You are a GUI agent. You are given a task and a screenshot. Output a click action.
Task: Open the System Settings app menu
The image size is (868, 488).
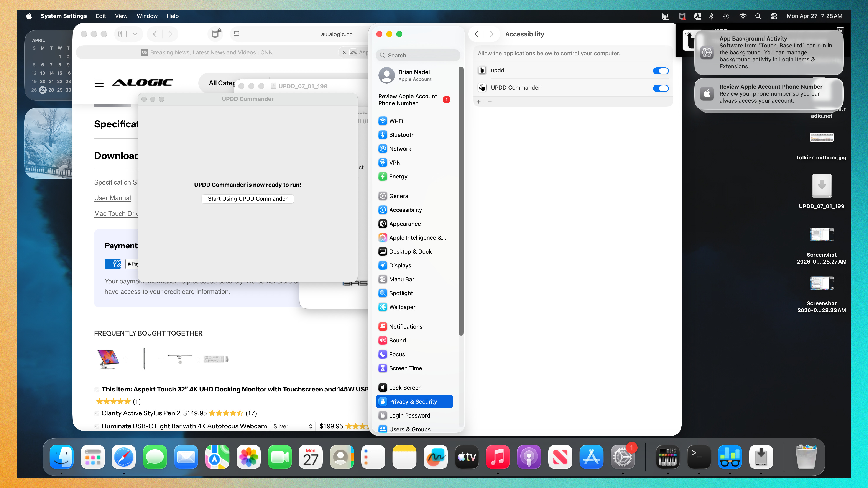(x=63, y=16)
